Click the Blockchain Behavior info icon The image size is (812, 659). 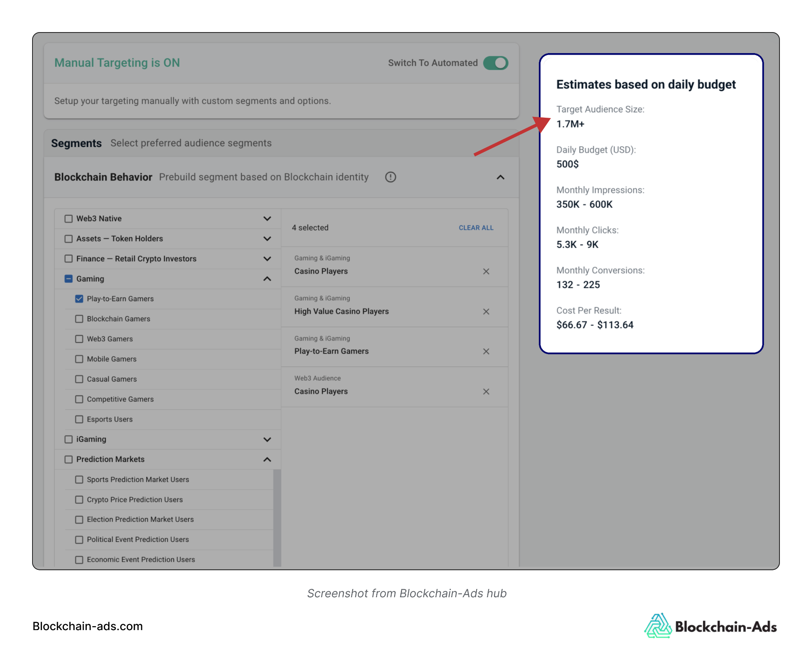point(391,177)
